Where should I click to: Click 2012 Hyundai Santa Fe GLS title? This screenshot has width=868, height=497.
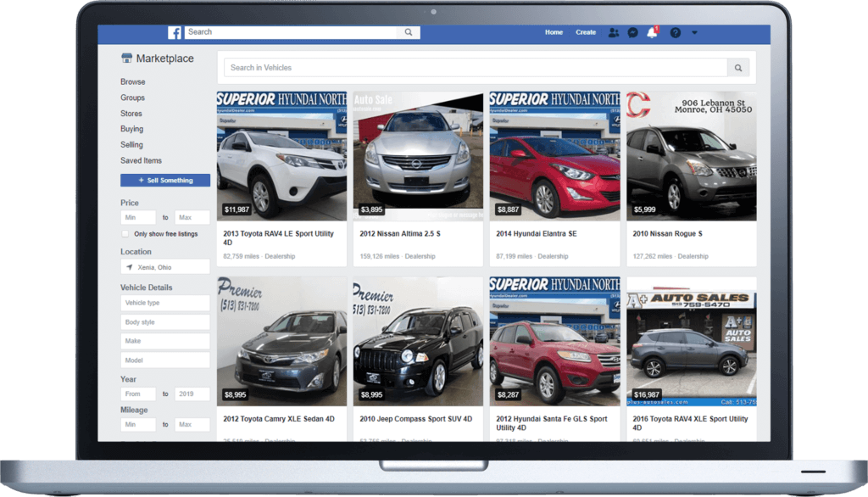click(x=552, y=423)
